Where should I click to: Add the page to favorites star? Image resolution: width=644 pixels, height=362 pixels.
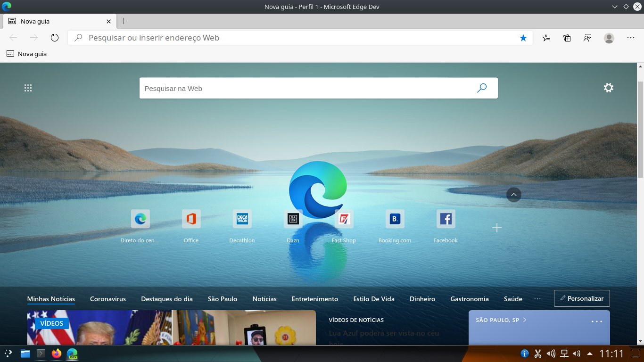[523, 38]
